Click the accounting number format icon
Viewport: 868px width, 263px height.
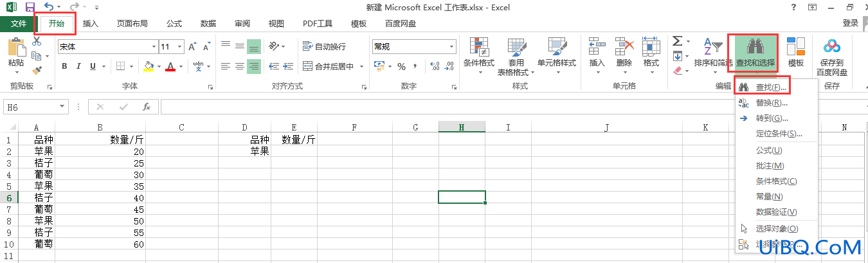[x=379, y=66]
